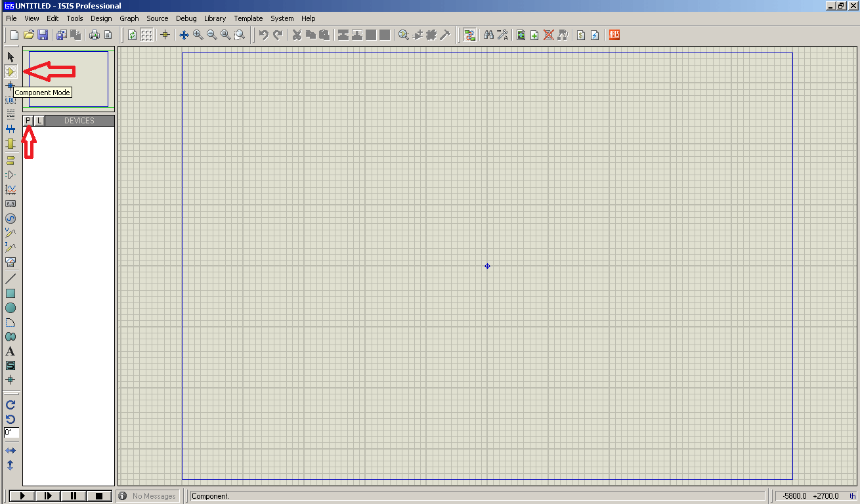The image size is (860, 504).
Task: Click the P pick devices button
Action: pyautogui.click(x=28, y=121)
